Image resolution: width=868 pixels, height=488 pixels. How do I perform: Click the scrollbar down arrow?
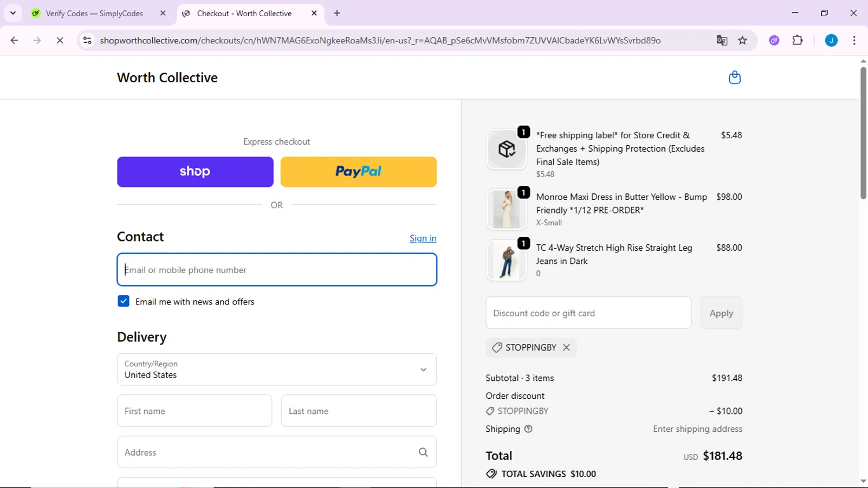pyautogui.click(x=863, y=481)
